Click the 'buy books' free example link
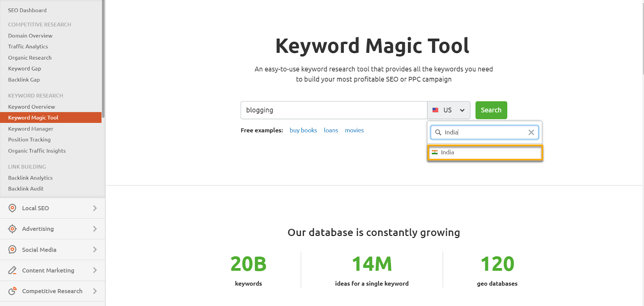 click(x=303, y=130)
